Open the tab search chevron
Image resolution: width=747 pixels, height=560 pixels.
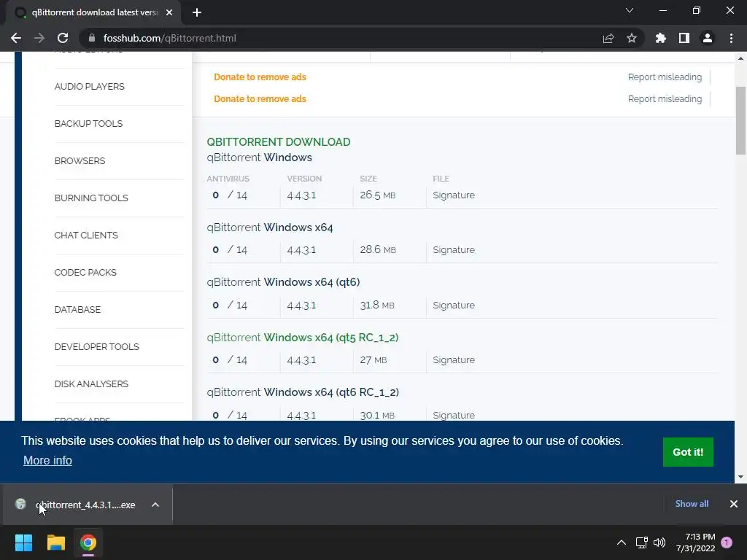[630, 10]
